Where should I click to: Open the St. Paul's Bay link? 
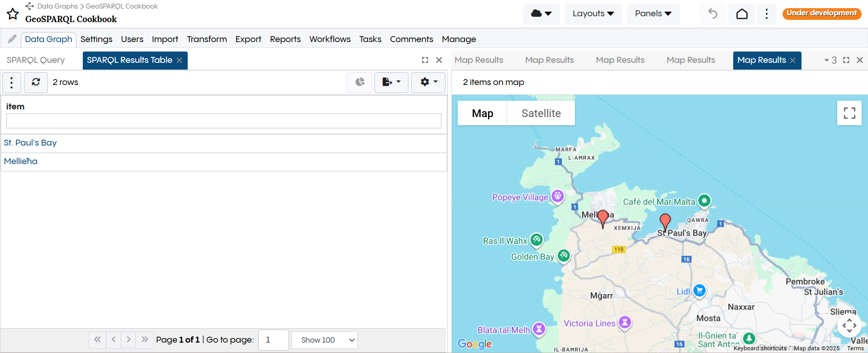point(30,143)
